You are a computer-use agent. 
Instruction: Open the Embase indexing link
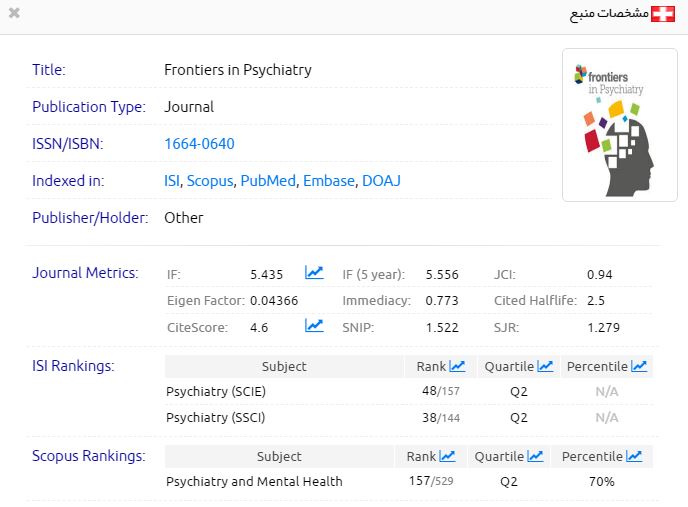point(329,181)
